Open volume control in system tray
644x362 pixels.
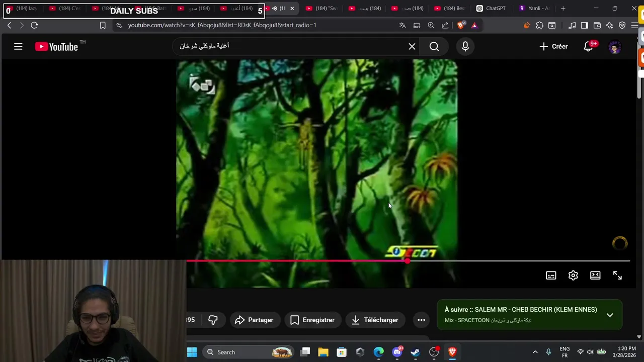[590, 352]
